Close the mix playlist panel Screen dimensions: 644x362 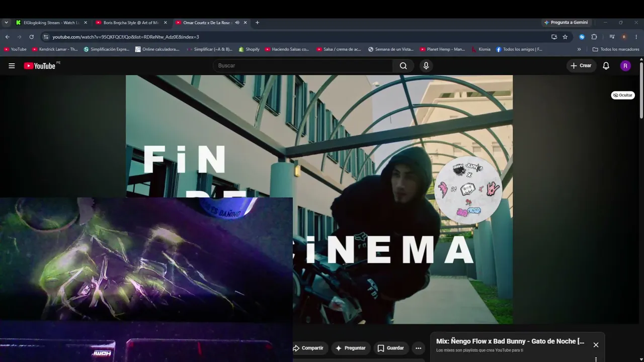596,345
